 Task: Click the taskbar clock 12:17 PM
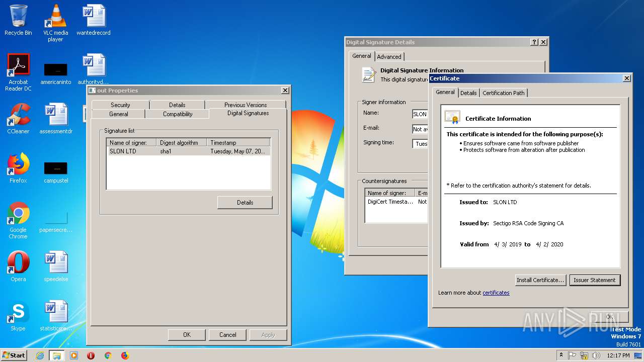[618, 355]
